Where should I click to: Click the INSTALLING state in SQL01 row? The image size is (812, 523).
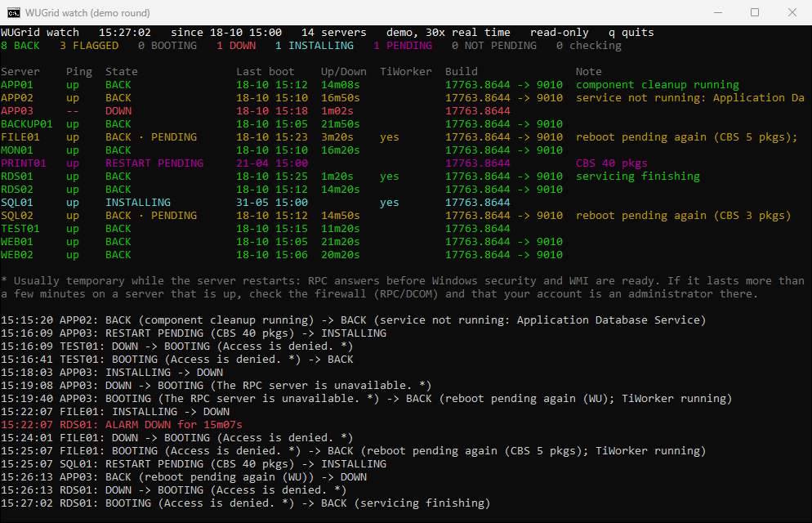click(x=138, y=203)
